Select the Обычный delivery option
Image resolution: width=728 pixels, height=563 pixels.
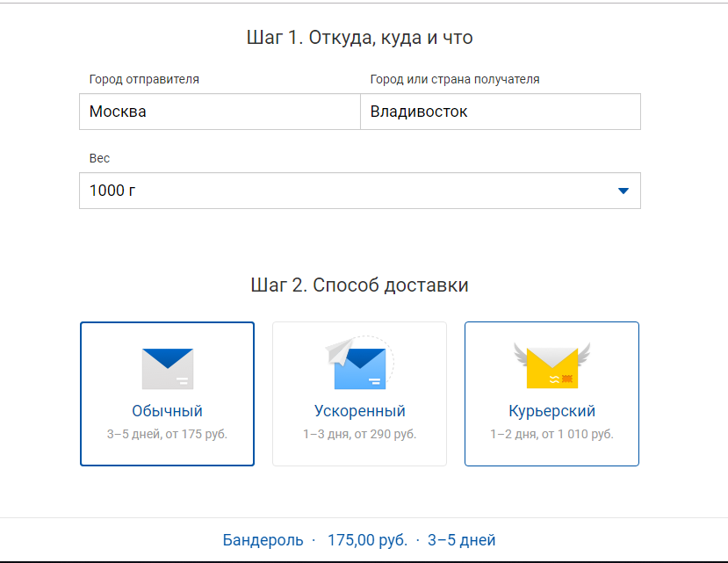point(167,393)
